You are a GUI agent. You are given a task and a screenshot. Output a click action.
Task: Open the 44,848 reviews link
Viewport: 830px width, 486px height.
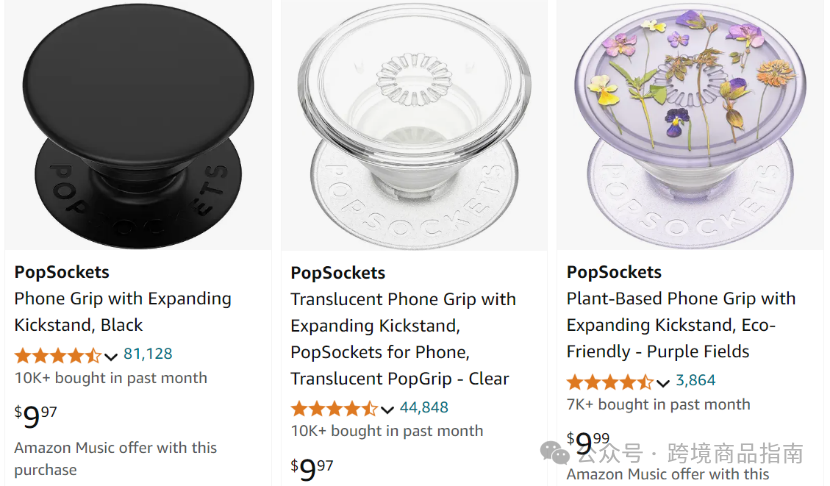point(424,407)
